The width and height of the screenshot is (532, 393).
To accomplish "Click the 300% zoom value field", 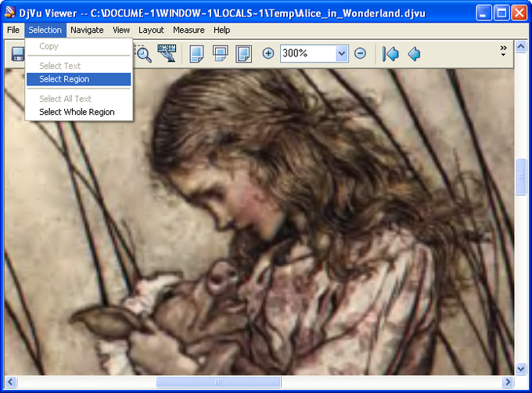I will point(308,53).
